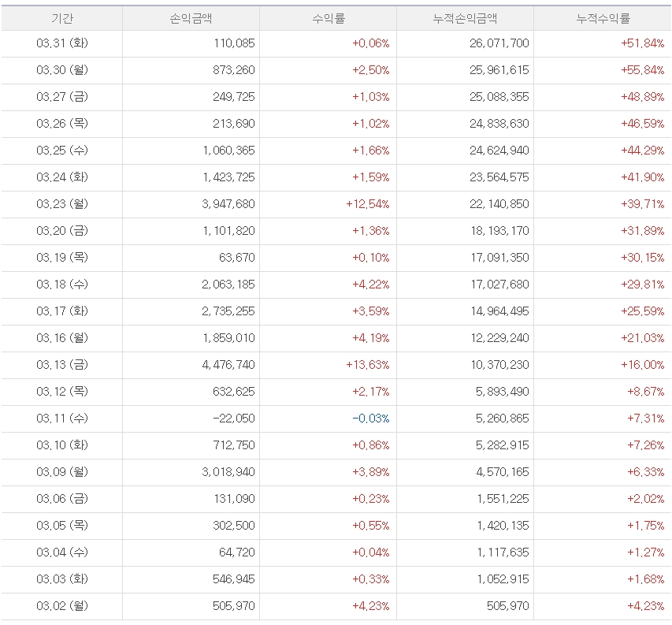This screenshot has height=625, width=672.
Task: Select the 03.30 (월) date cell
Action: (62, 70)
